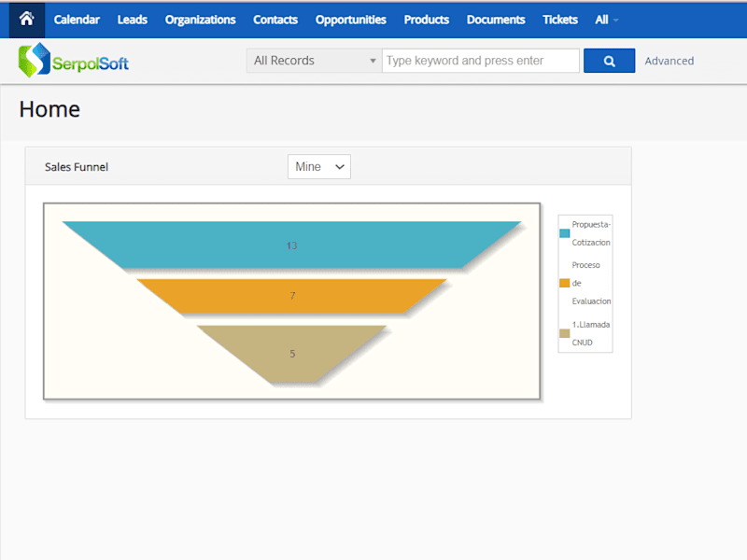747x560 pixels.
Task: Navigate to Products
Action: pyautogui.click(x=427, y=20)
